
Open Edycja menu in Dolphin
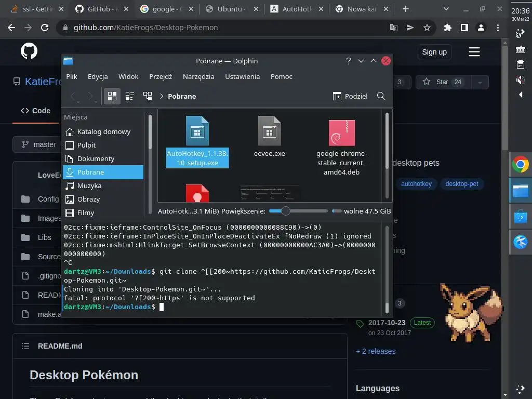(98, 77)
